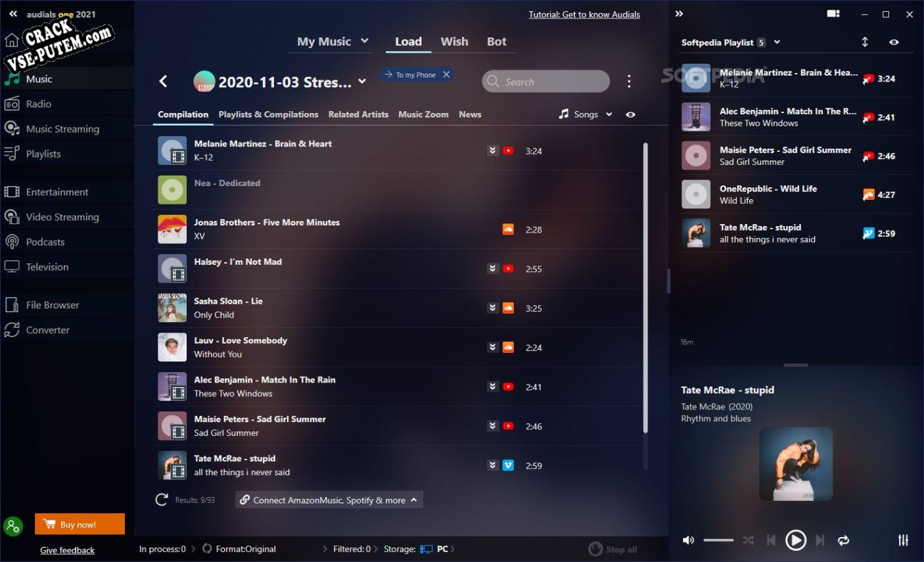
Task: Toggle repeat playback
Action: 843,540
